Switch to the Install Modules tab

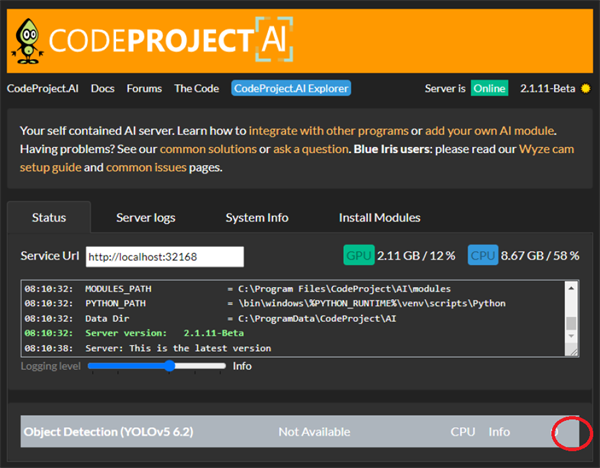380,217
